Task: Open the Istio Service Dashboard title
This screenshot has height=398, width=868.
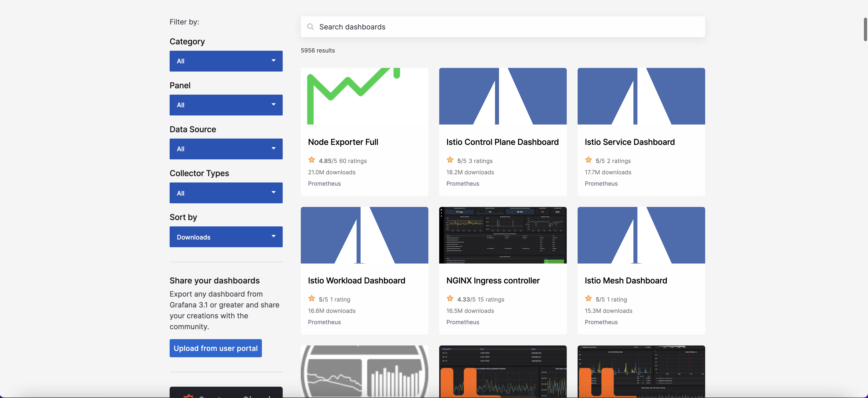Action: [630, 142]
